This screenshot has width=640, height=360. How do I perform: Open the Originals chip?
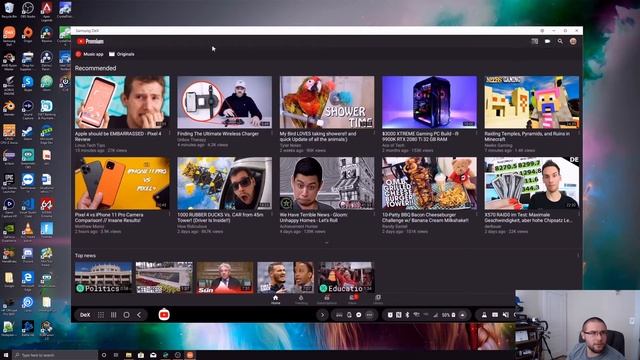point(122,54)
